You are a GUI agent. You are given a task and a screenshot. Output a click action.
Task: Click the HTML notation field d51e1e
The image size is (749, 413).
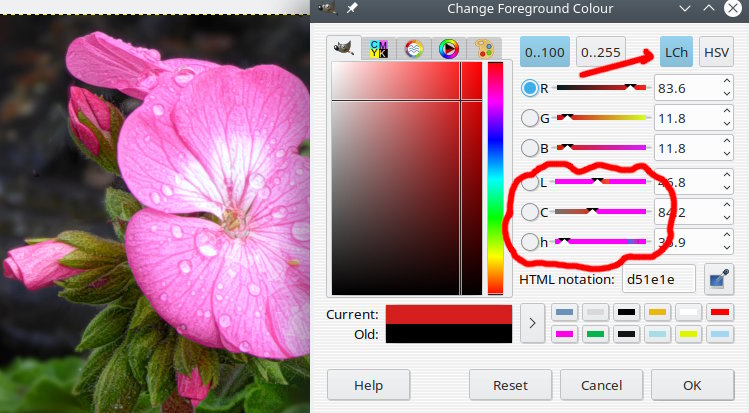659,279
